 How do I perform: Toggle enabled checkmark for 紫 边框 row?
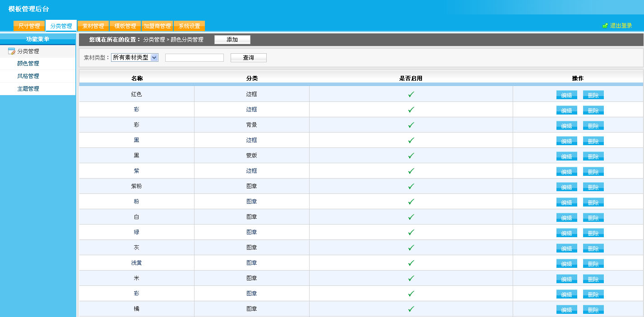(x=411, y=171)
